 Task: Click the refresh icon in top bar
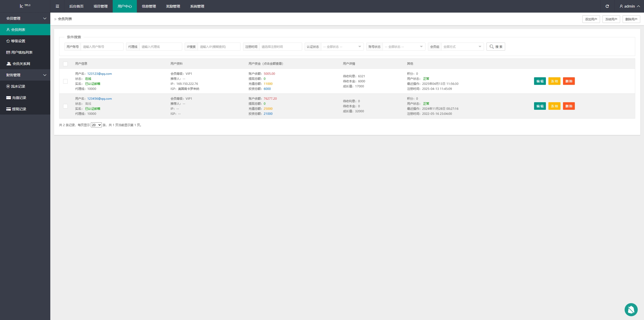607,6
